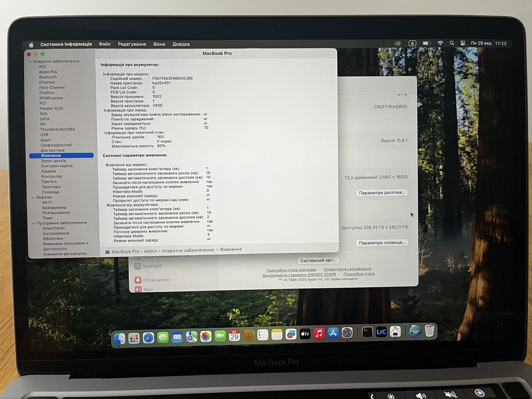Click the Параметри сховища… button
532x399 pixels.
click(x=382, y=243)
